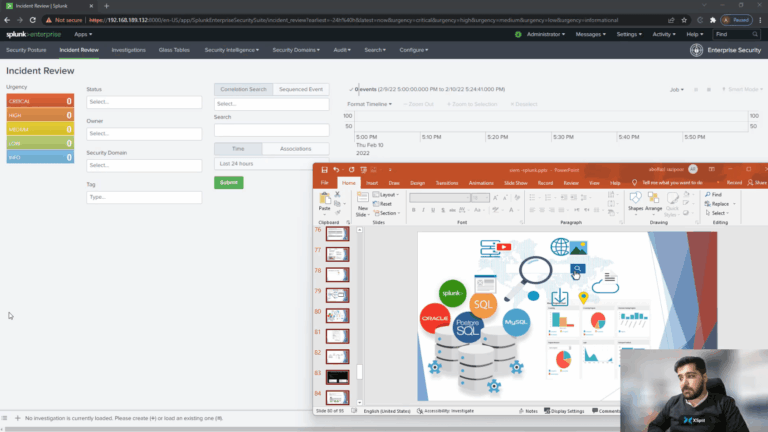This screenshot has height=432, width=768.
Task: Click Clear All Formatting icon in PowerPoint
Action: click(x=517, y=197)
